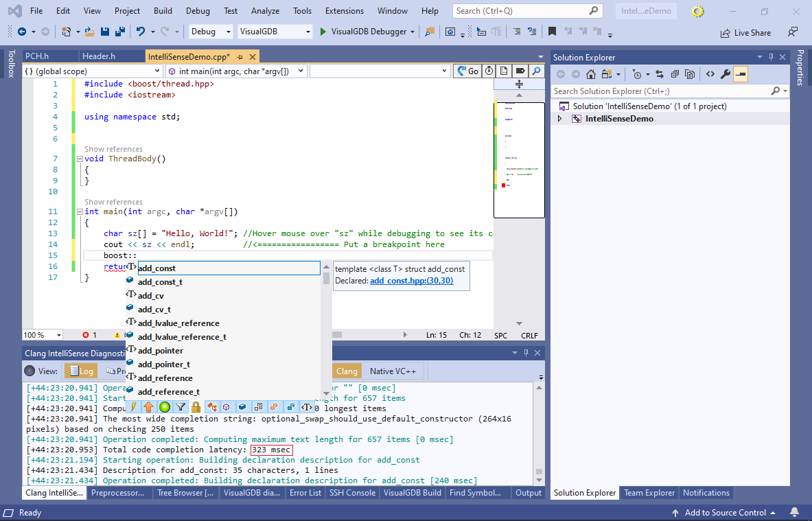The image size is (812, 521).
Task: Open the int main function dropdown
Action: (236, 71)
